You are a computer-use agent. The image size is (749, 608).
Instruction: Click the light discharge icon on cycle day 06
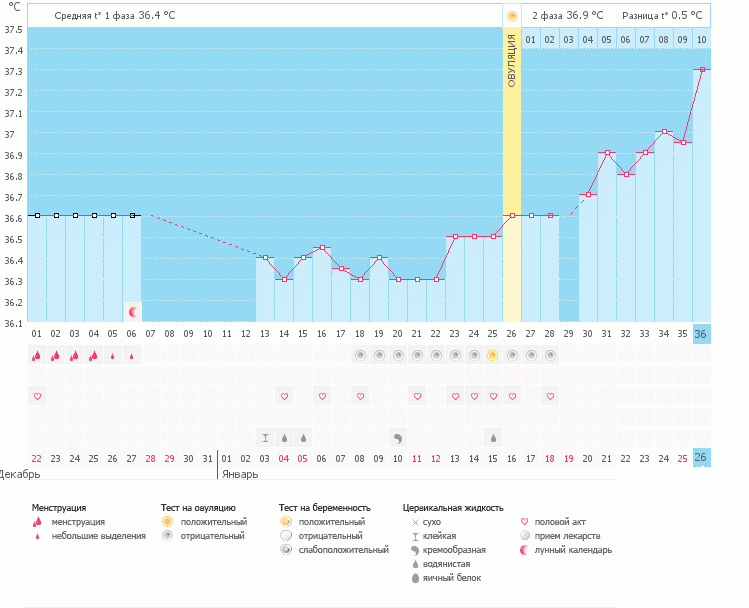[x=132, y=355]
